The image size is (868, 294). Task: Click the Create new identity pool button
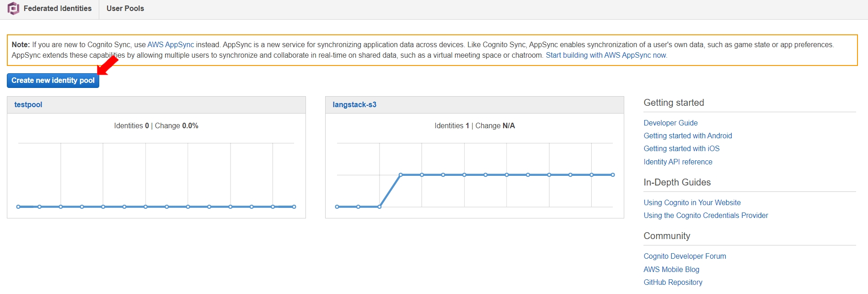click(x=53, y=80)
